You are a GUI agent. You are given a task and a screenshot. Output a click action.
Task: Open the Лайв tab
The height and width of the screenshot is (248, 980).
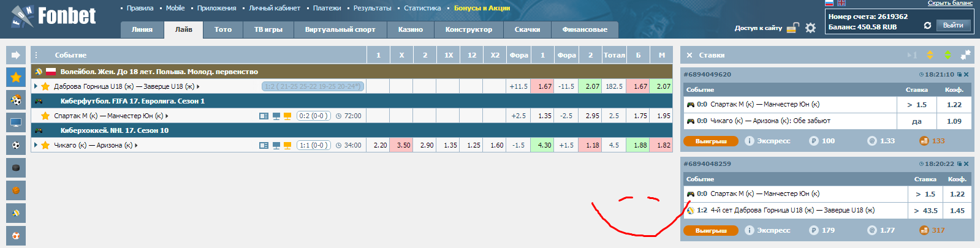click(183, 29)
